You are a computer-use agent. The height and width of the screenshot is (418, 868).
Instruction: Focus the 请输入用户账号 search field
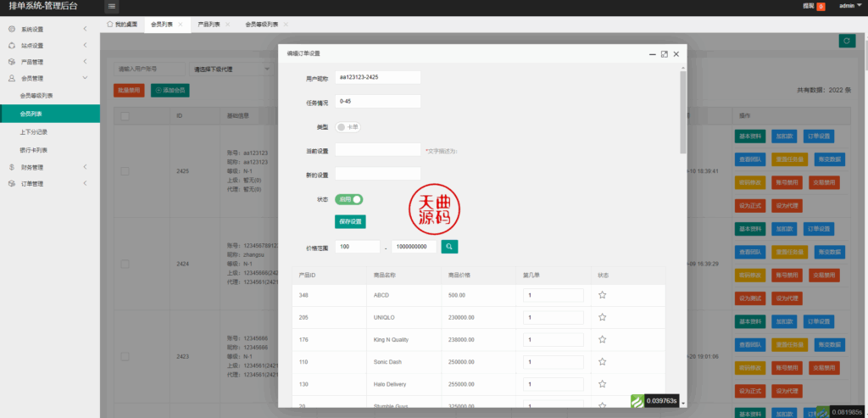click(x=149, y=70)
